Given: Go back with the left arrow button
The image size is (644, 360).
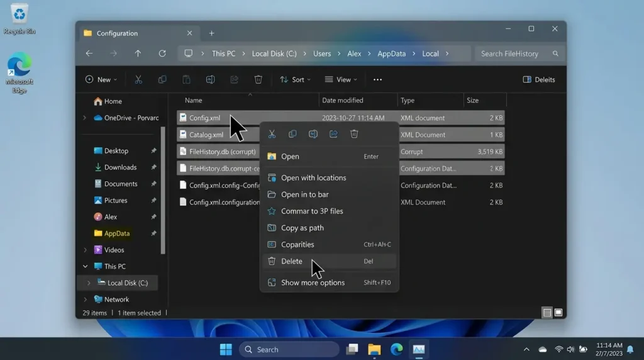Looking at the screenshot, I should coord(89,53).
